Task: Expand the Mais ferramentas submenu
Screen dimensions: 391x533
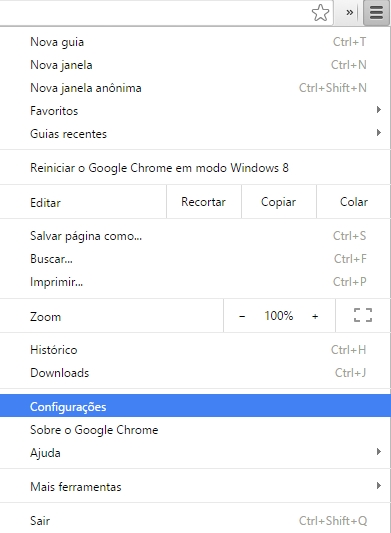Action: pyautogui.click(x=195, y=486)
